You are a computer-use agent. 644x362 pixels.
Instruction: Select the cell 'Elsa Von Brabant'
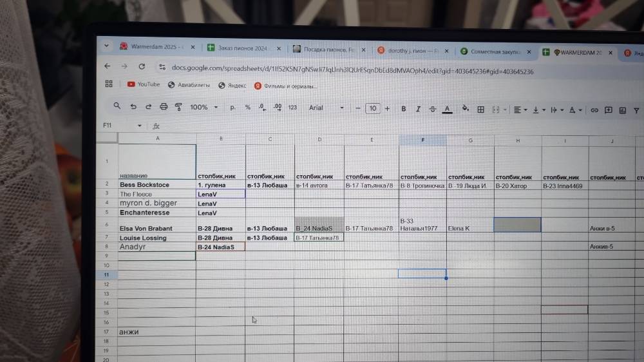coord(157,224)
